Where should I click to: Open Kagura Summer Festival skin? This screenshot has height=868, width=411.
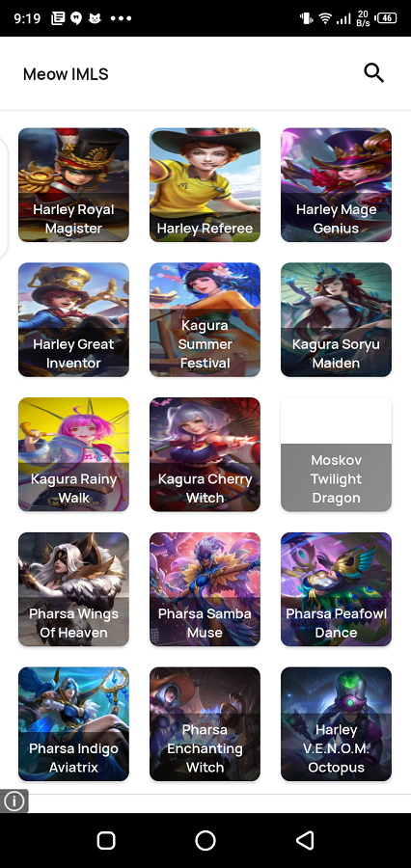pyautogui.click(x=205, y=319)
